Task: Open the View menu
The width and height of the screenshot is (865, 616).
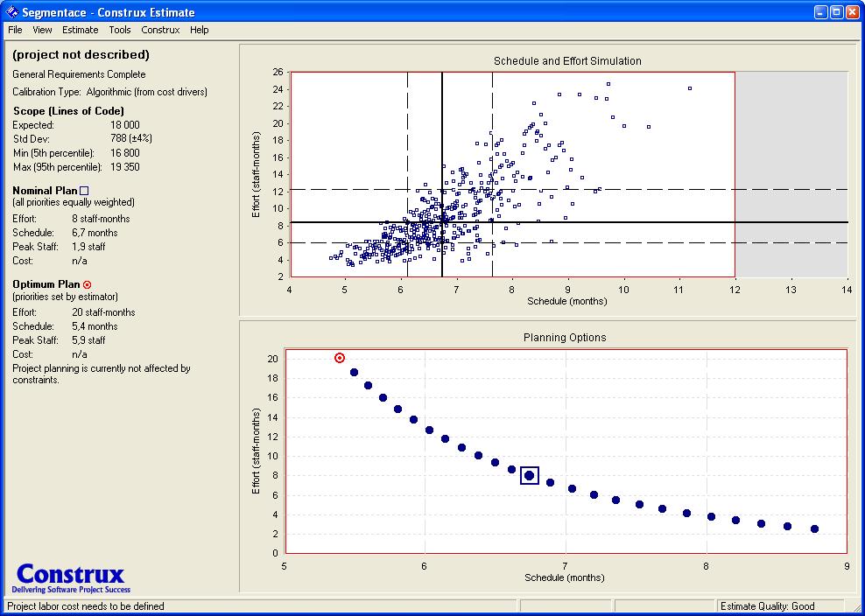Action: (x=43, y=30)
